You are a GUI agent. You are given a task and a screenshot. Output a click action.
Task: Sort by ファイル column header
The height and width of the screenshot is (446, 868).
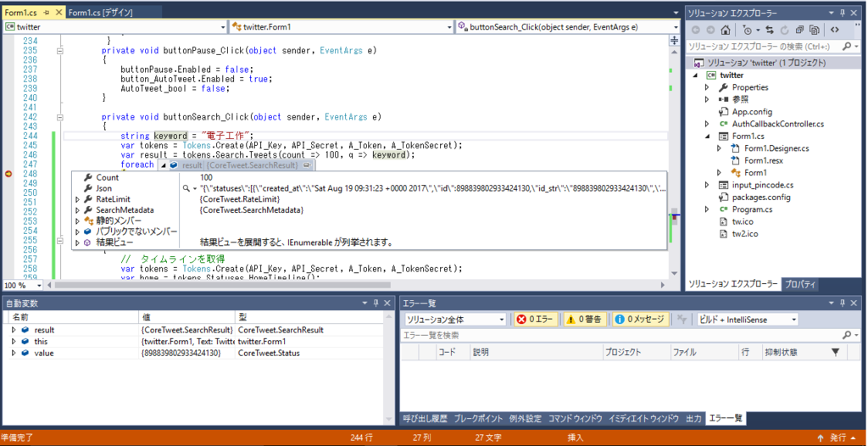[x=703, y=352]
